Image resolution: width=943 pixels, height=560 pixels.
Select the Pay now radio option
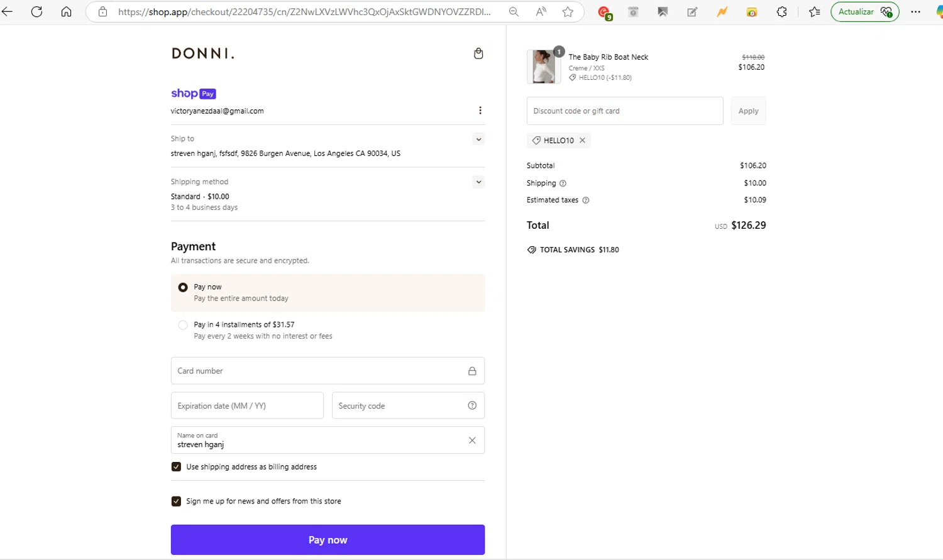pos(183,287)
